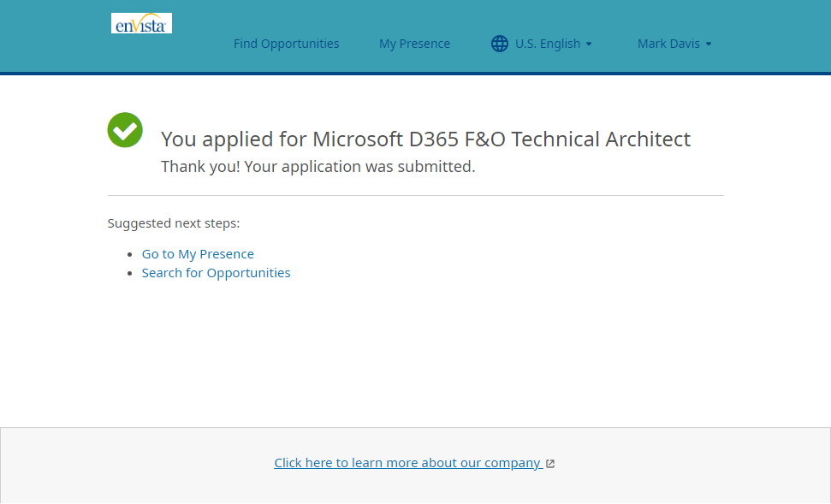
Task: Expand the Mark Davis user name menu
Action: 668,44
